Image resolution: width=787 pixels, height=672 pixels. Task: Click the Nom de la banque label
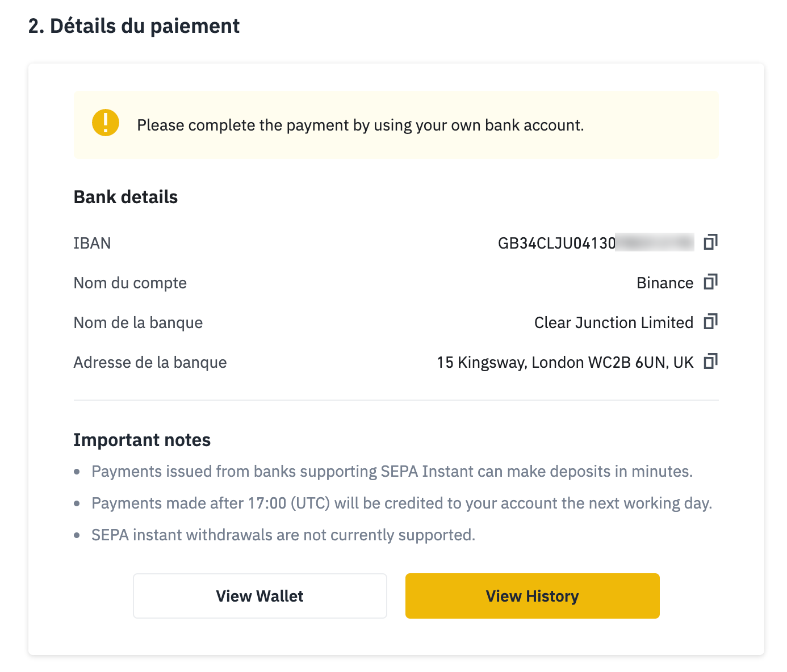[x=138, y=322]
